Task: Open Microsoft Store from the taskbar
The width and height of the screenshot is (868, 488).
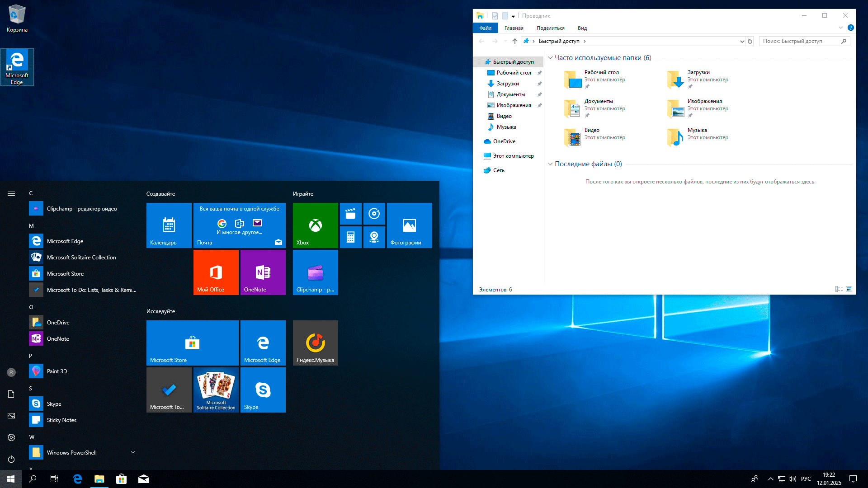Action: tap(121, 479)
